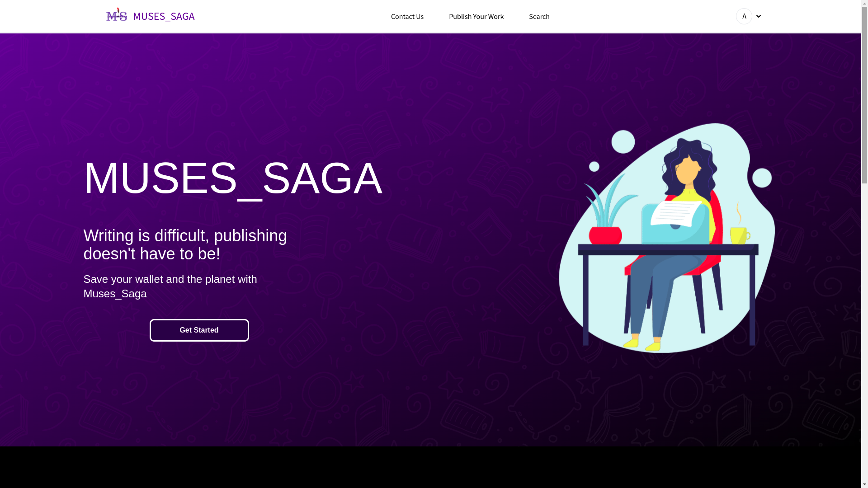Click the red potted plant in illustration
This screenshot has height=488, width=868.
point(605,235)
